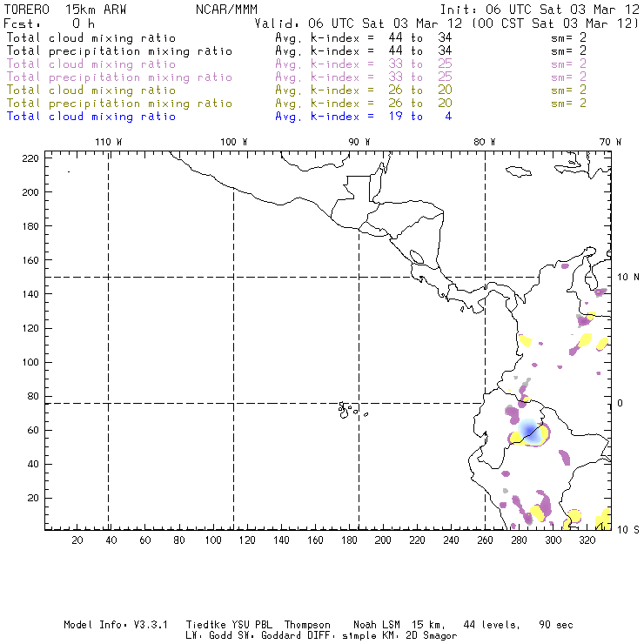Click the blue Total cloud mixing ratio legend
The width and height of the screenshot is (644, 644).
coord(91,117)
